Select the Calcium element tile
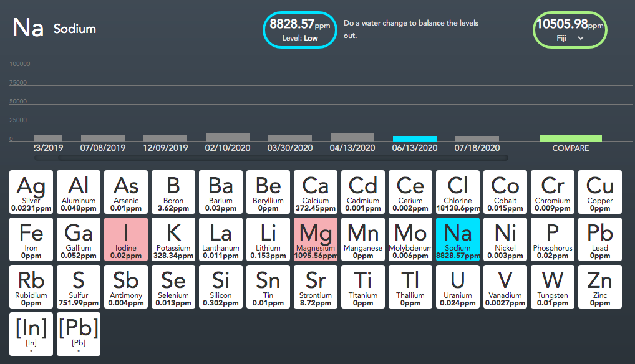The height and width of the screenshot is (364, 635). click(x=316, y=192)
